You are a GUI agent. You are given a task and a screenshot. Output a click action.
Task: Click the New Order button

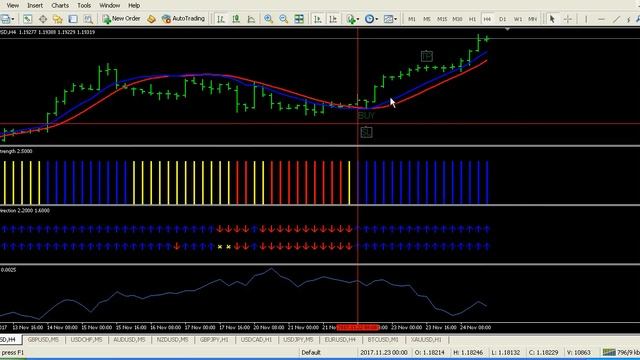pos(121,19)
